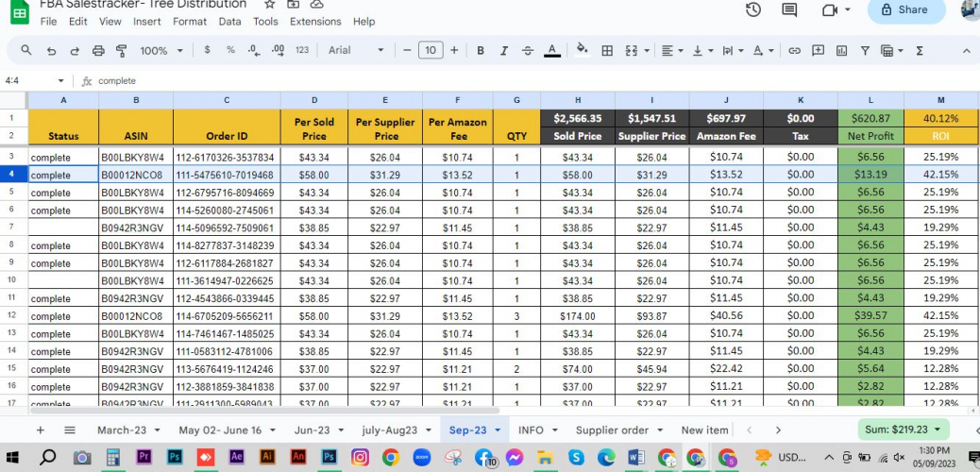
Task: Click the font size field showing 10
Action: (x=431, y=50)
